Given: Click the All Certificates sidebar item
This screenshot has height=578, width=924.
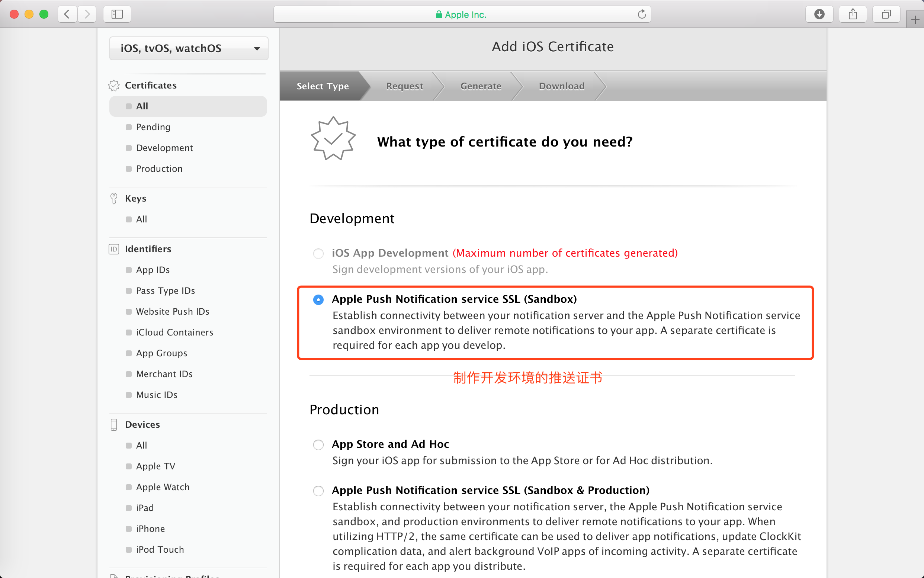Looking at the screenshot, I should tap(142, 106).
